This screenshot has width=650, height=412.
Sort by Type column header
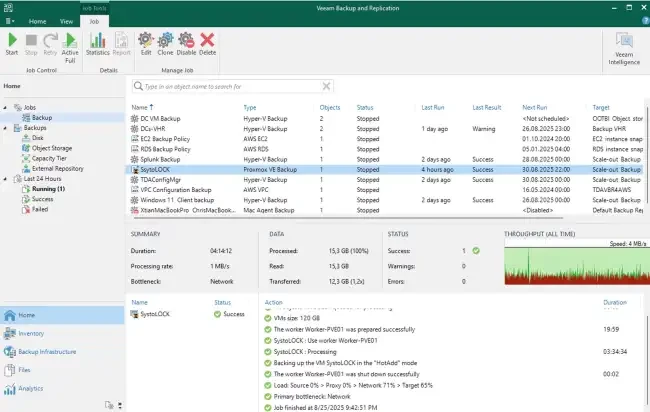(250, 107)
